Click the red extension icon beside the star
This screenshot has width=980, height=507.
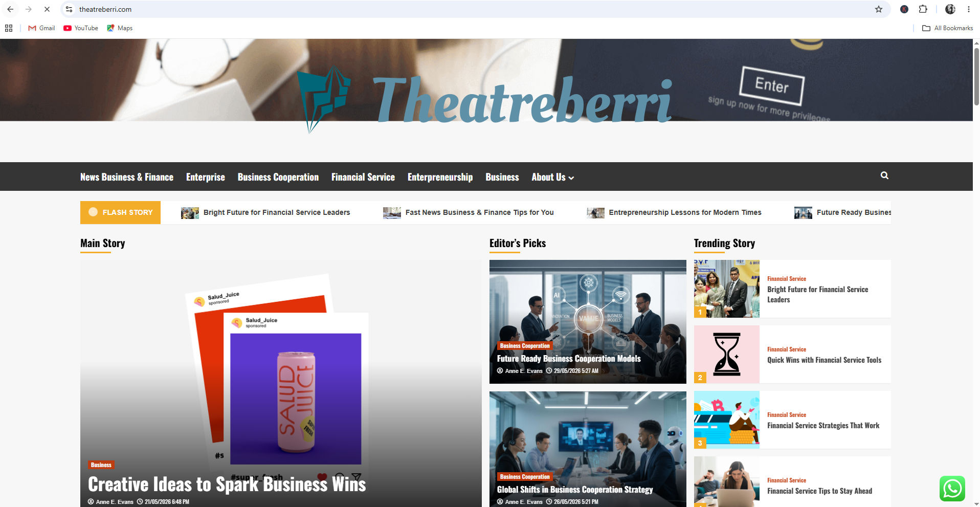(x=904, y=9)
